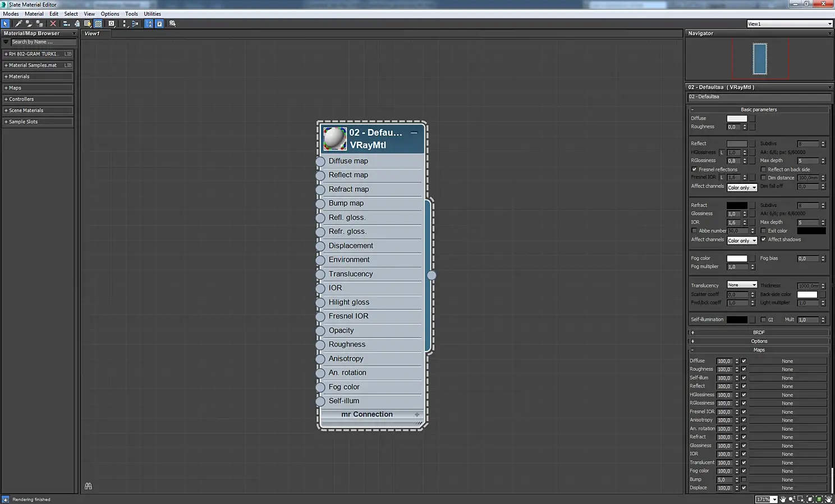Screen dimensions: 835x504
Task: Enable the self-illumination GI checkbox
Action: pos(763,320)
